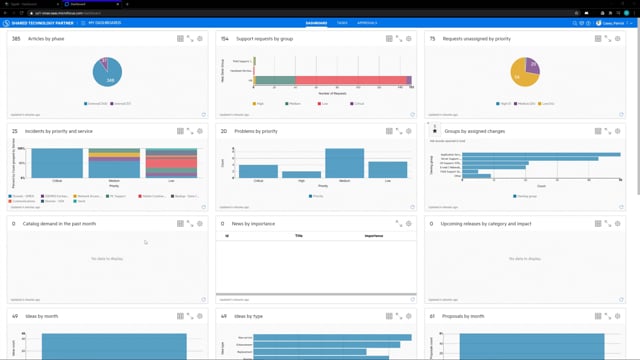This screenshot has width=640, height=360.
Task: Sort News table by Importance column
Action: [x=373, y=236]
